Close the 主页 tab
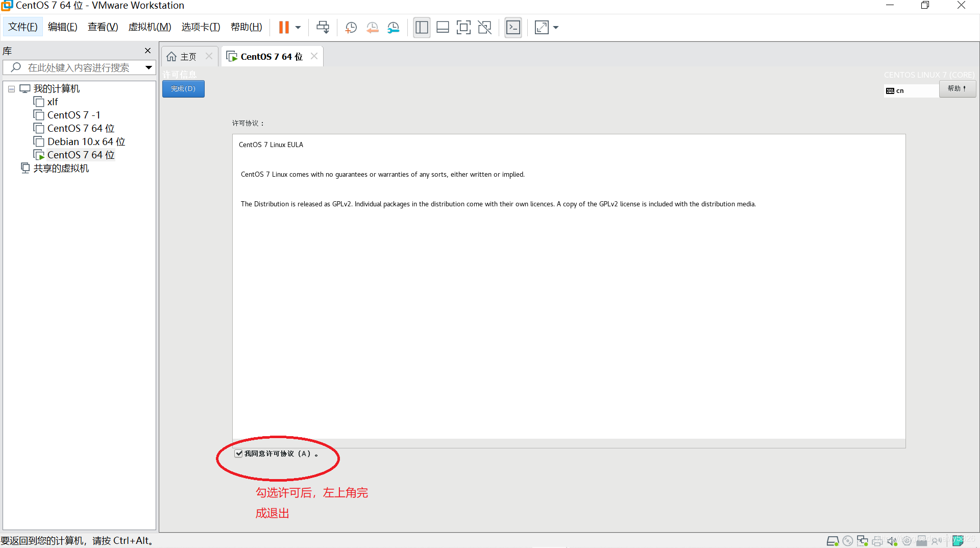 point(209,56)
